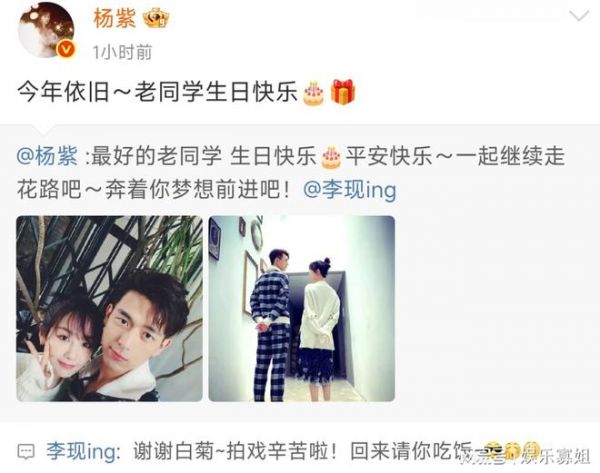View the selfie photo thumbnail
The width and height of the screenshot is (600, 473).
(109, 308)
